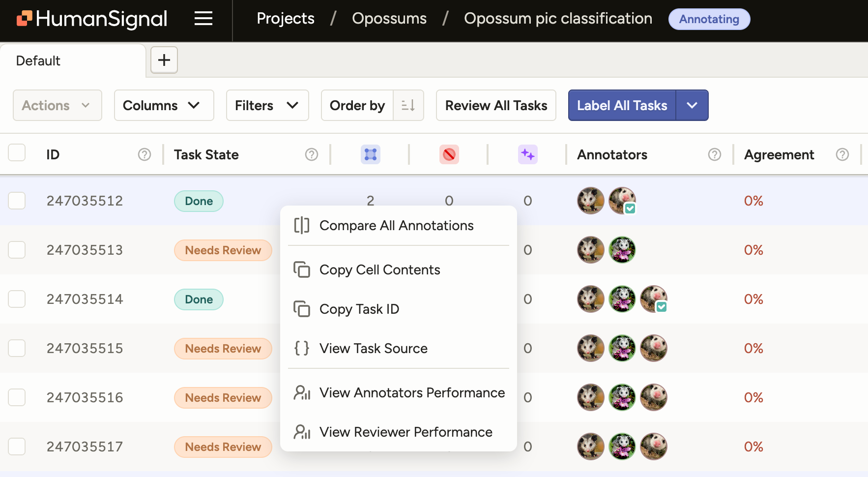Image resolution: width=868 pixels, height=477 pixels.
Task: Add a new tab with plus button
Action: (164, 60)
